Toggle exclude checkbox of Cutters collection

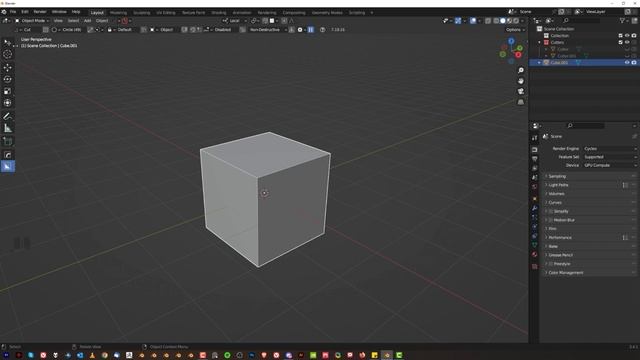click(x=620, y=42)
